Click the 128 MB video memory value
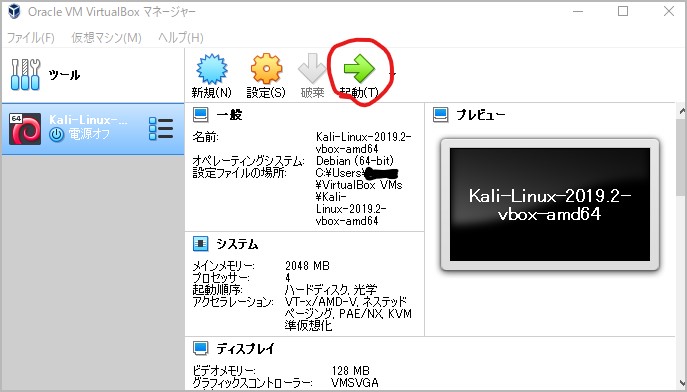The height and width of the screenshot is (392, 687). pos(351,371)
